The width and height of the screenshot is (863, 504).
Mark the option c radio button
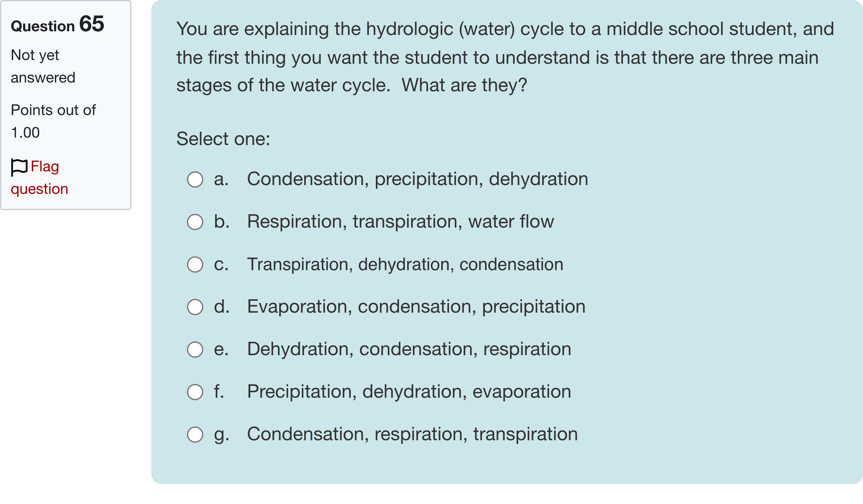click(x=195, y=265)
